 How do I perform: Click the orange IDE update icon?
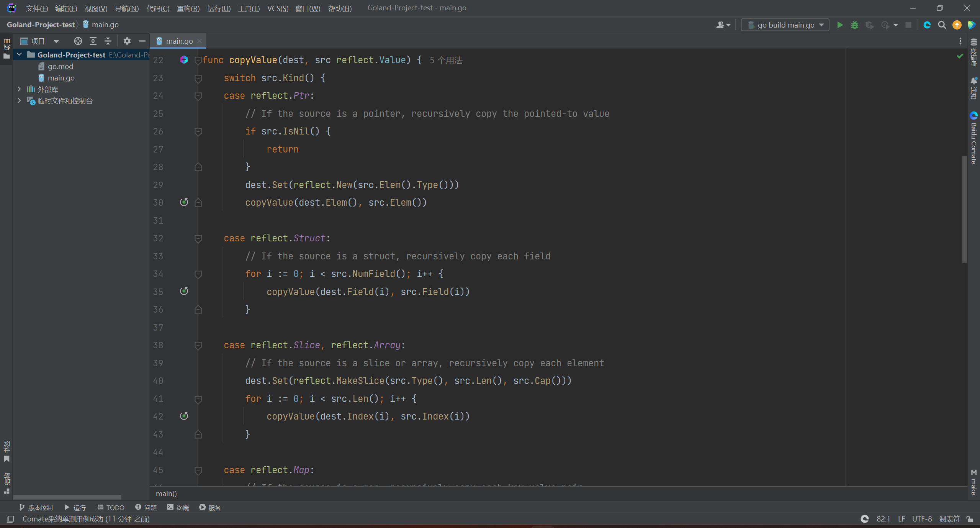pyautogui.click(x=957, y=25)
